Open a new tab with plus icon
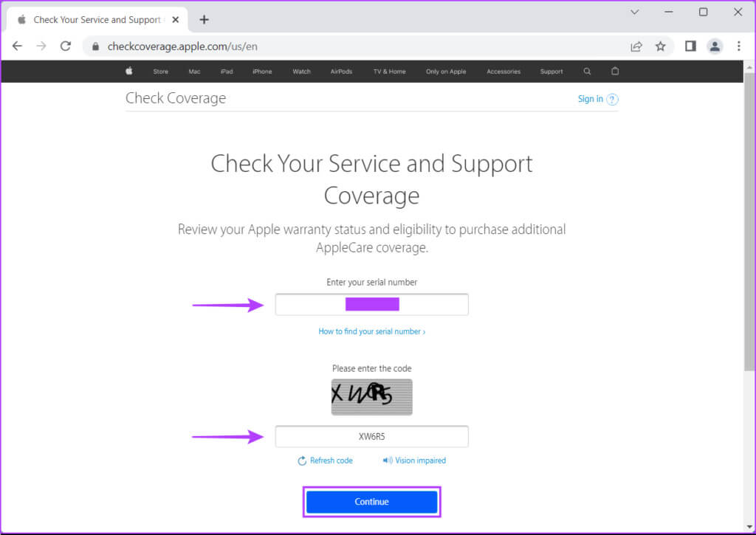 tap(204, 20)
